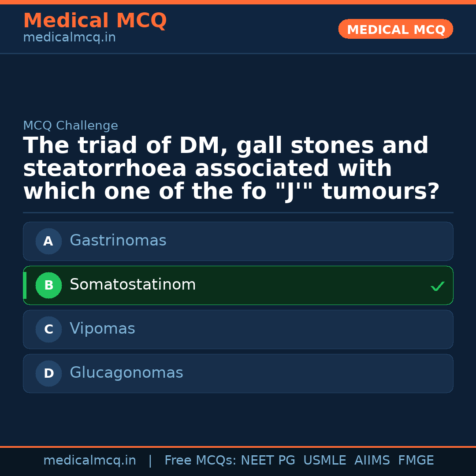Choose the Somatostatinom answer text

pos(133,285)
